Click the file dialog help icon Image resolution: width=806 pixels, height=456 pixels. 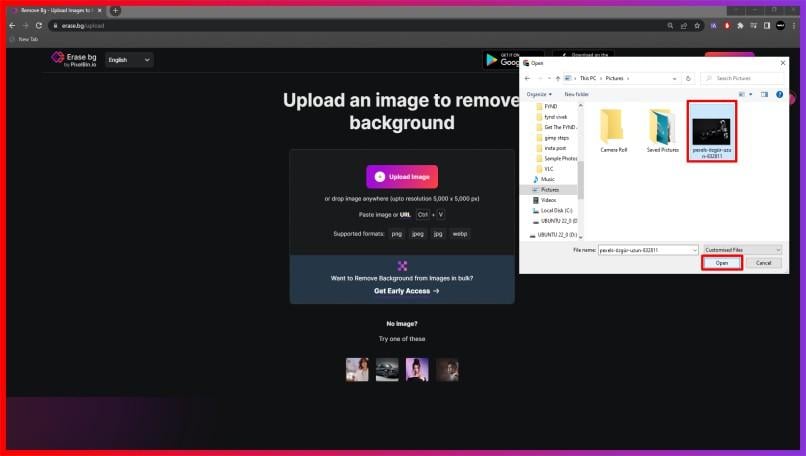click(779, 94)
